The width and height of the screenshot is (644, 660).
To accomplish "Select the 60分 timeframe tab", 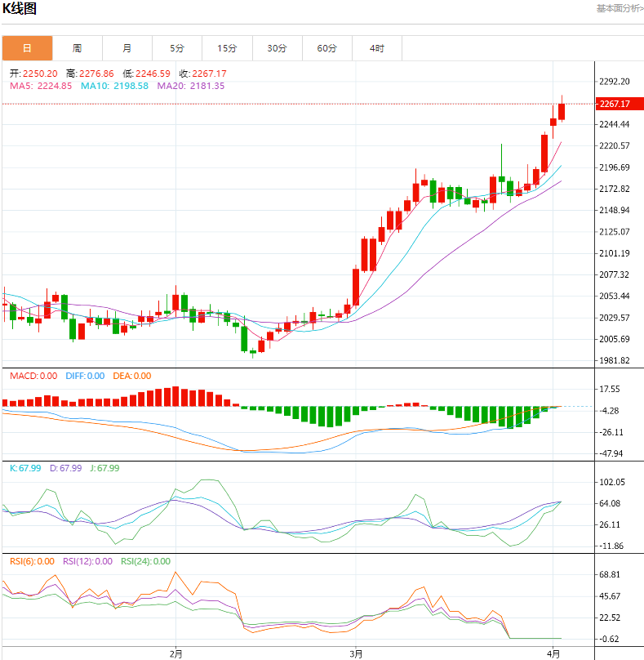I will (x=326, y=49).
